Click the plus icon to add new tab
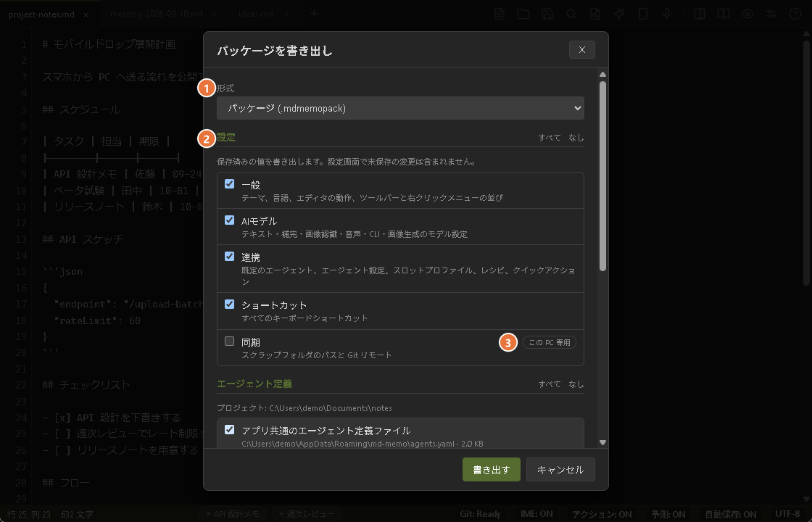Viewport: 812px width, 522px height. (x=315, y=14)
